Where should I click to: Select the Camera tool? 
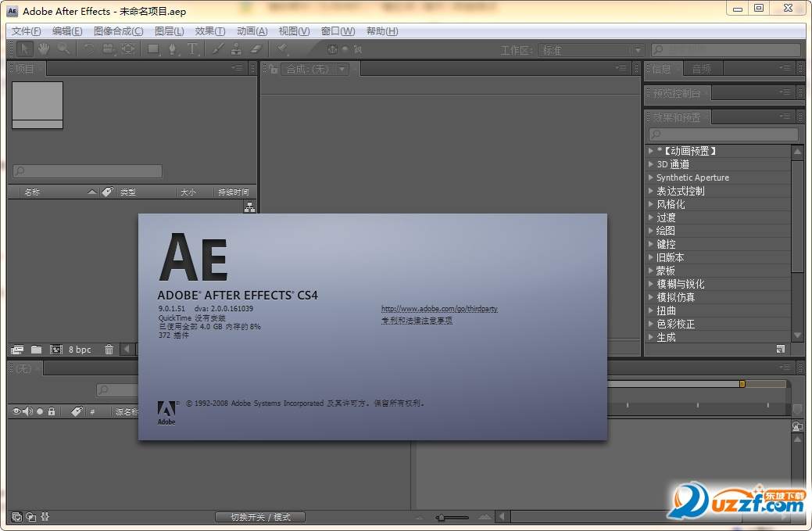[x=108, y=49]
